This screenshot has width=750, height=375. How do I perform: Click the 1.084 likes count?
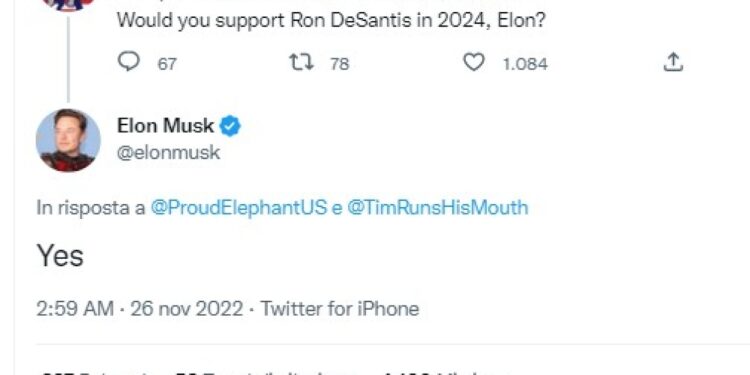click(525, 64)
